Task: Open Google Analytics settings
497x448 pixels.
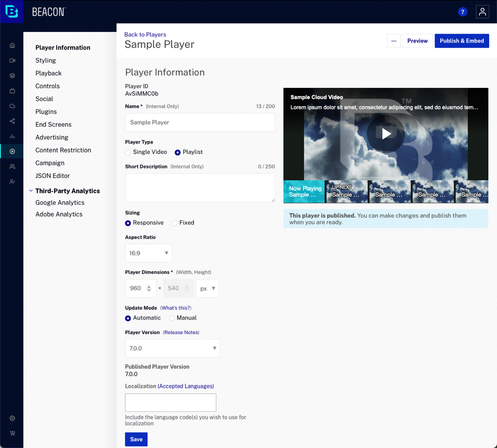Action: [x=60, y=203]
